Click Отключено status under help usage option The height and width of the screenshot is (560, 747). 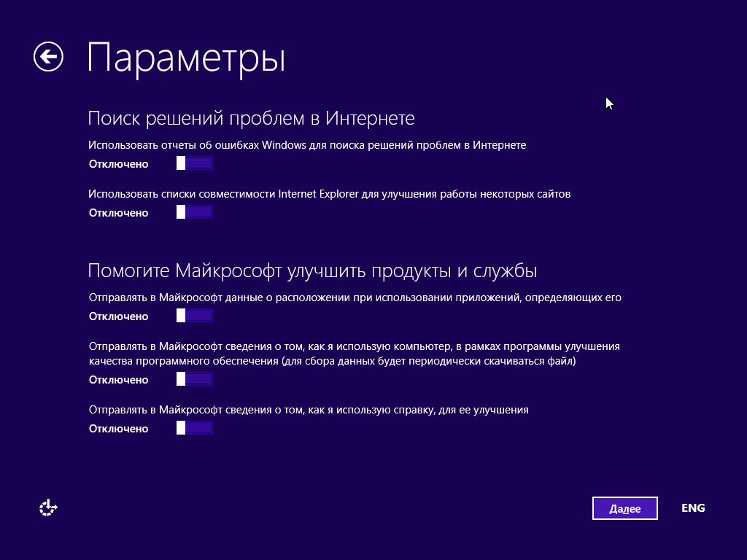(118, 429)
